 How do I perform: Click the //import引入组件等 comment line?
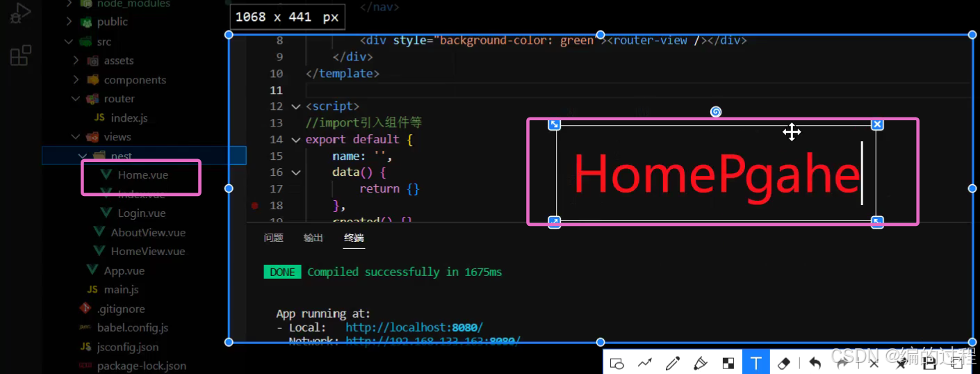click(x=364, y=123)
